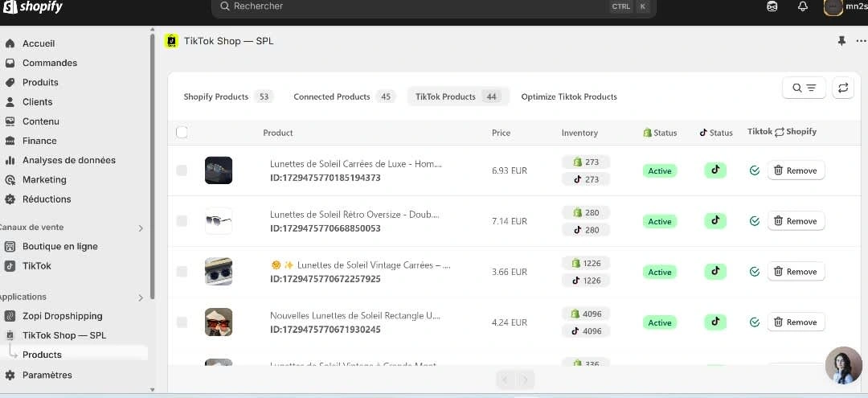Open the Shopify logo home link
The image size is (868, 398).
[x=33, y=6]
